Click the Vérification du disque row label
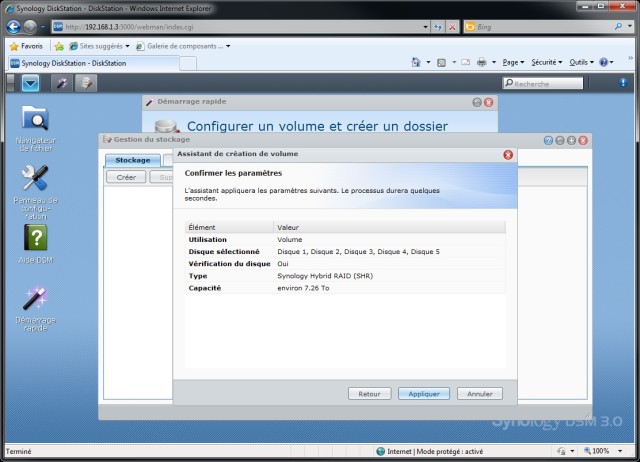 pyautogui.click(x=229, y=264)
